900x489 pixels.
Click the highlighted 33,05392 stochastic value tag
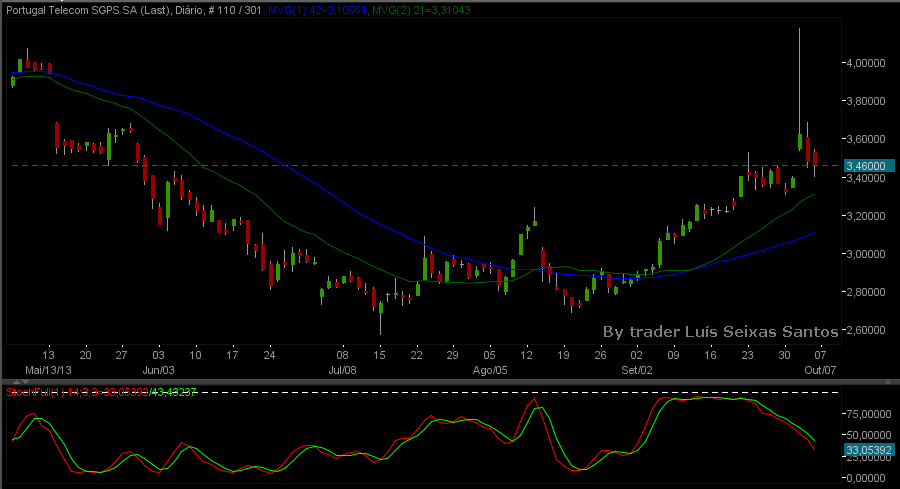(x=870, y=450)
